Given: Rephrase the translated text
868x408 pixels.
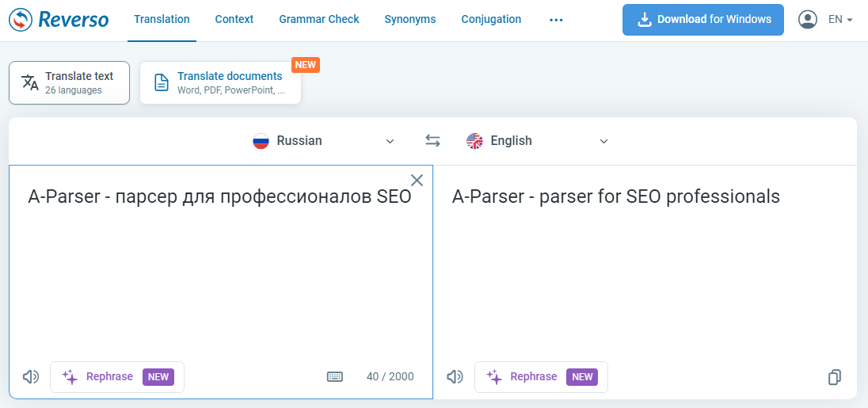Looking at the screenshot, I should click(x=541, y=377).
